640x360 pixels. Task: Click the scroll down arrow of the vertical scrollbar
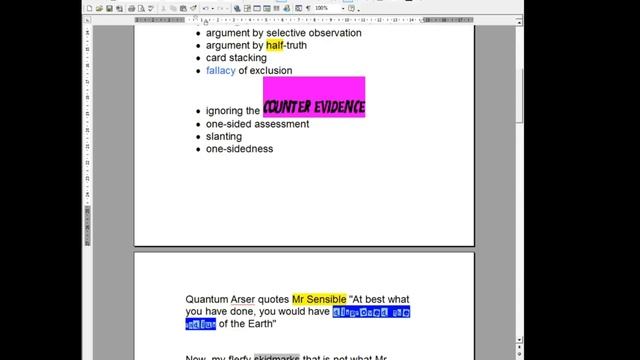(519, 340)
